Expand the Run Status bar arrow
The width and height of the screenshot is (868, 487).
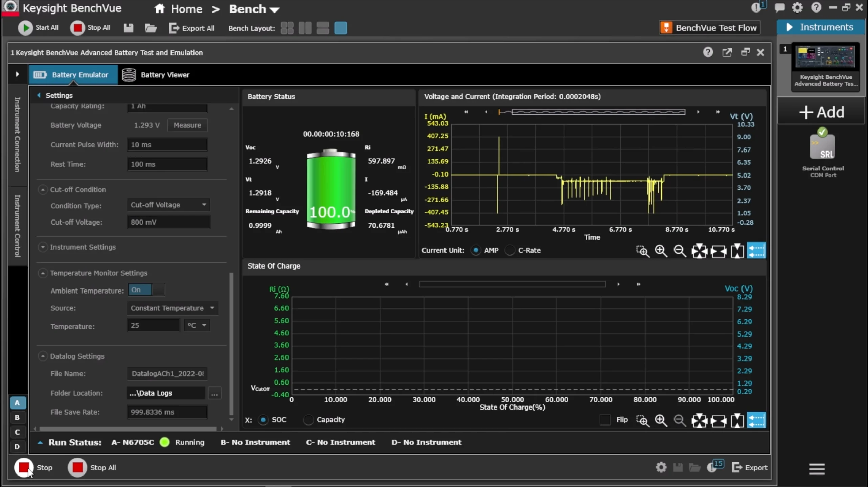tap(40, 443)
